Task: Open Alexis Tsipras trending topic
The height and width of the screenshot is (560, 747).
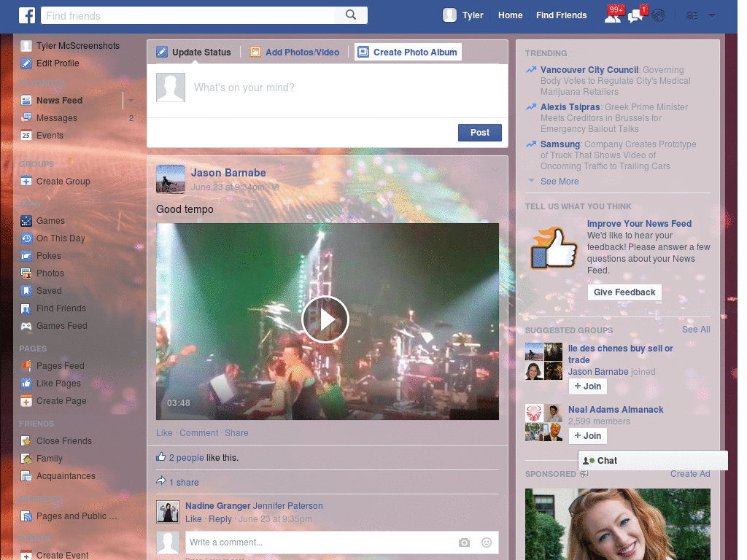Action: (x=570, y=107)
